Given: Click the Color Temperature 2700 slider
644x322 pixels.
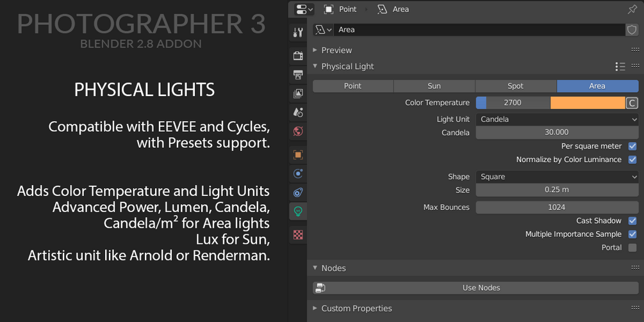Looking at the screenshot, I should (x=513, y=103).
